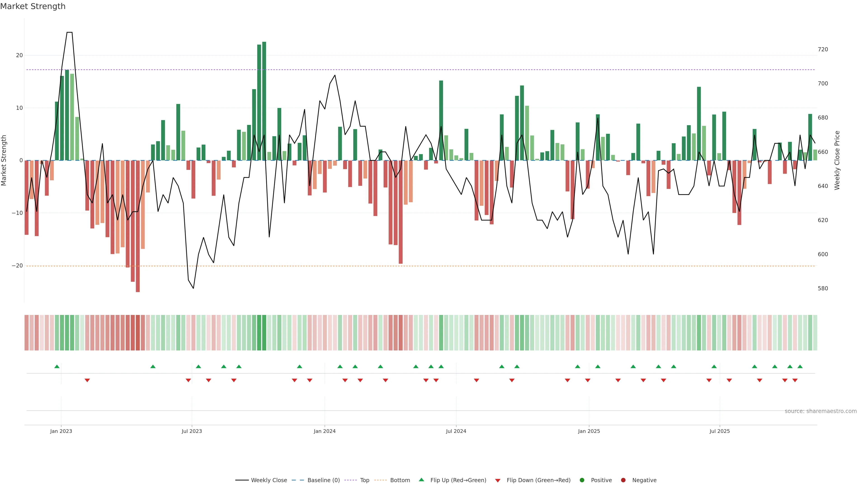Click the Weekly Close Price axis title

(837, 160)
